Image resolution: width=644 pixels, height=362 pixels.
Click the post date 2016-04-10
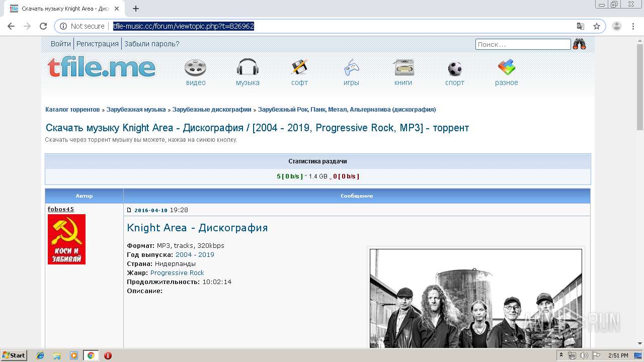(x=151, y=210)
